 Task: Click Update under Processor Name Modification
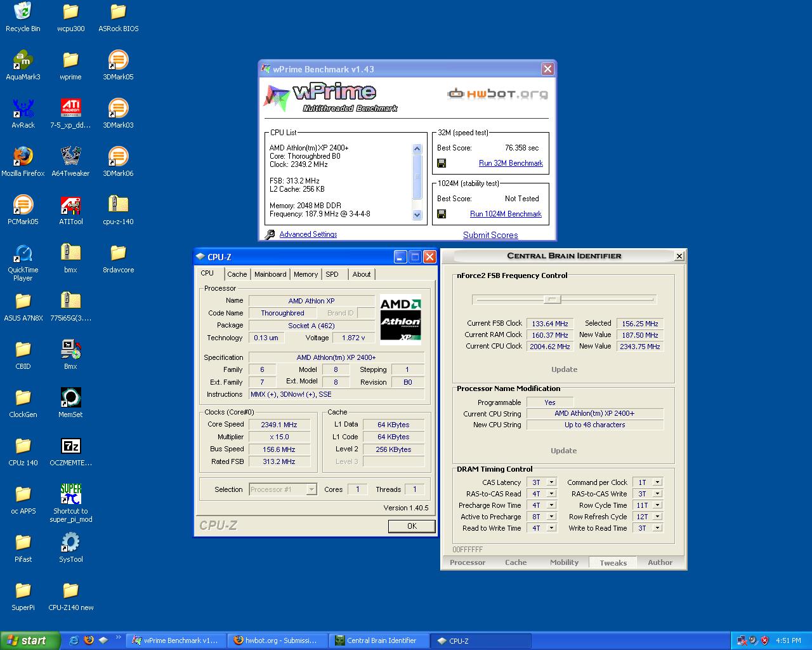(564, 451)
